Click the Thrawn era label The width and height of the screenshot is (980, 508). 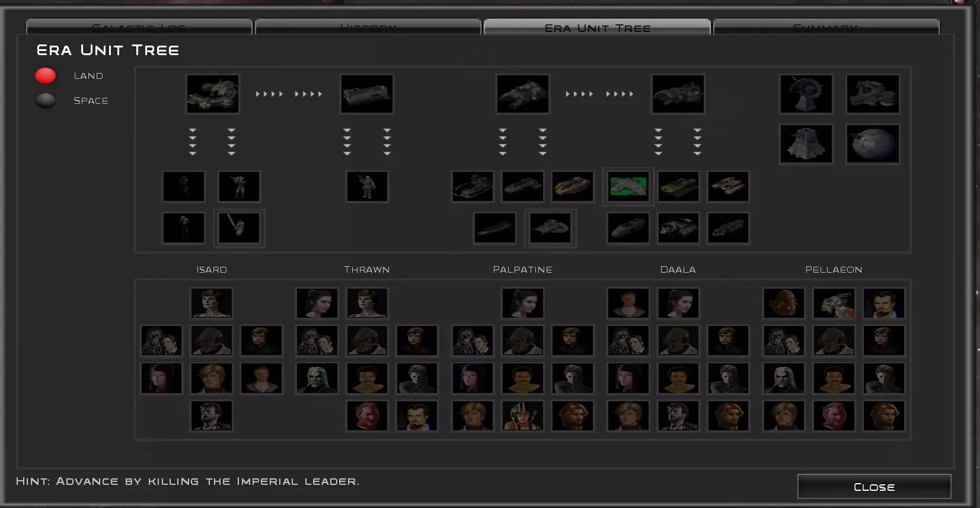367,270
